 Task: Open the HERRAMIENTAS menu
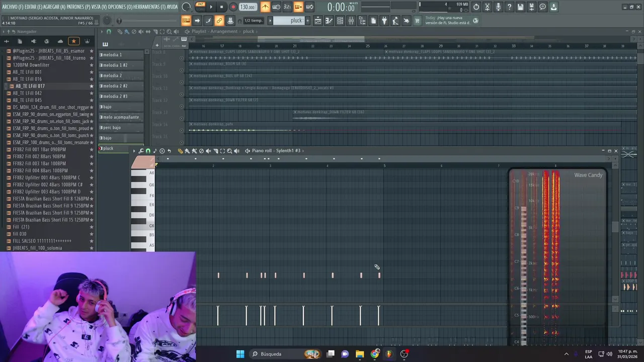[150, 7]
